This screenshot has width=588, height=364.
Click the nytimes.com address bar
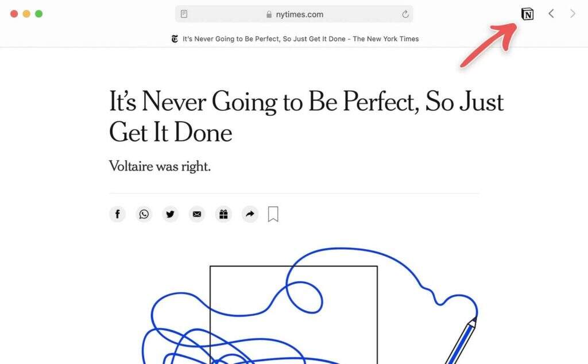coord(299,14)
